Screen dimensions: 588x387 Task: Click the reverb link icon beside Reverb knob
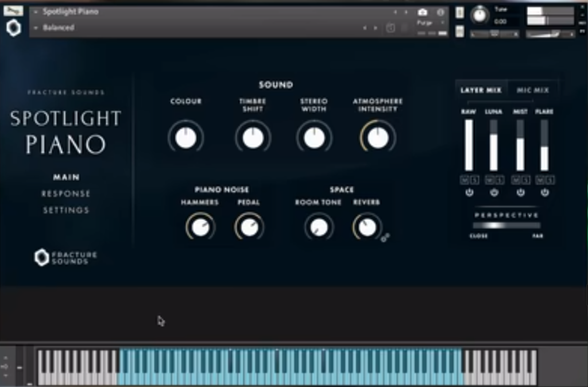point(385,237)
